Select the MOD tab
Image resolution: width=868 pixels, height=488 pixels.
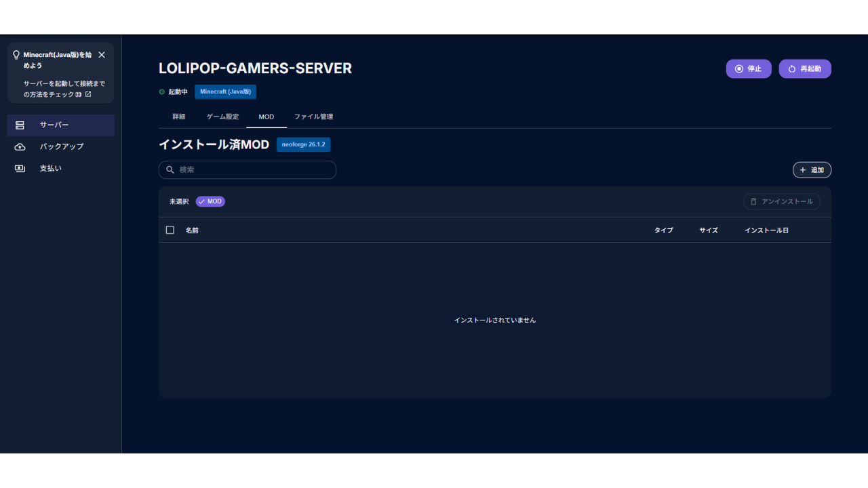tap(267, 117)
